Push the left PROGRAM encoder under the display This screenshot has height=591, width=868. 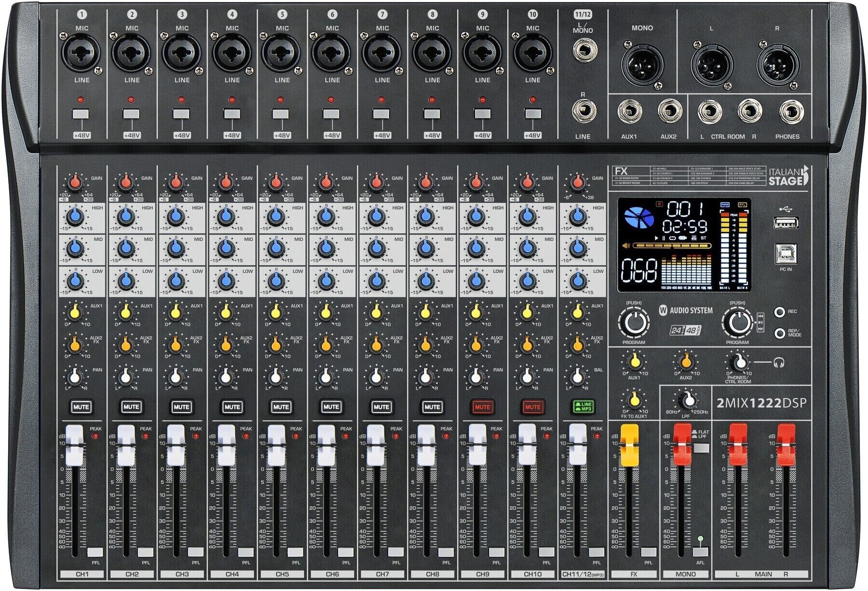634,323
